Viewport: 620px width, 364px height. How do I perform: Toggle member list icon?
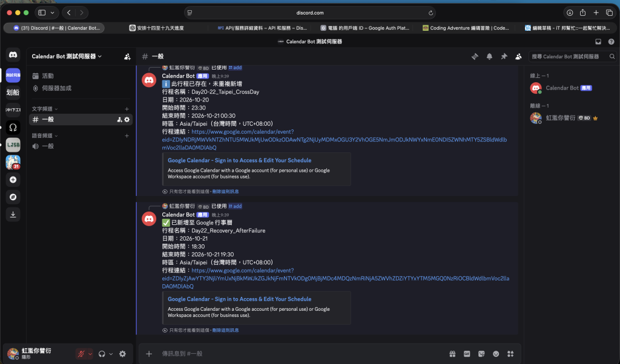[518, 56]
